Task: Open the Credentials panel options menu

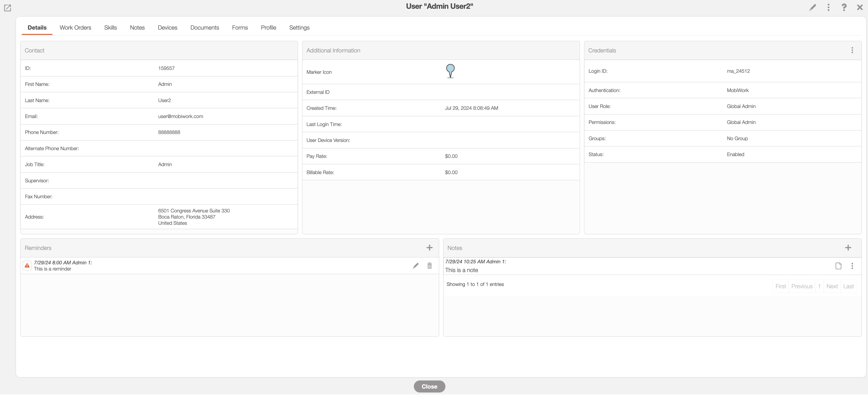Action: [x=852, y=50]
